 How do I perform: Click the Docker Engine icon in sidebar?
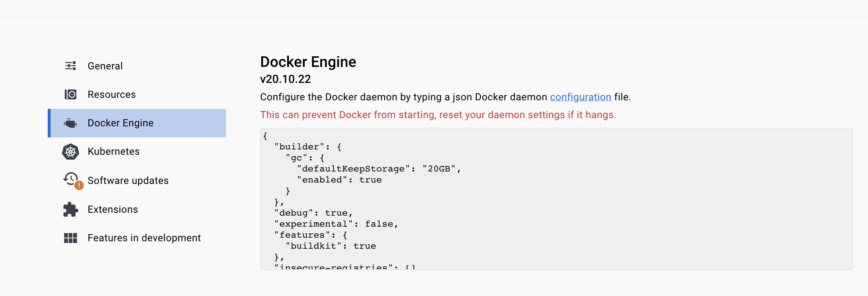[x=70, y=123]
